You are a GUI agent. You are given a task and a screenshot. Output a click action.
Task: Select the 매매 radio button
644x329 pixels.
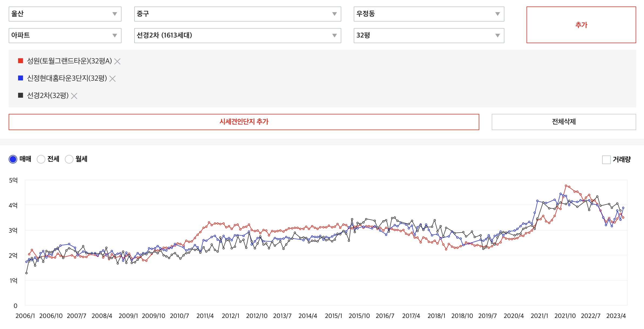(x=13, y=159)
